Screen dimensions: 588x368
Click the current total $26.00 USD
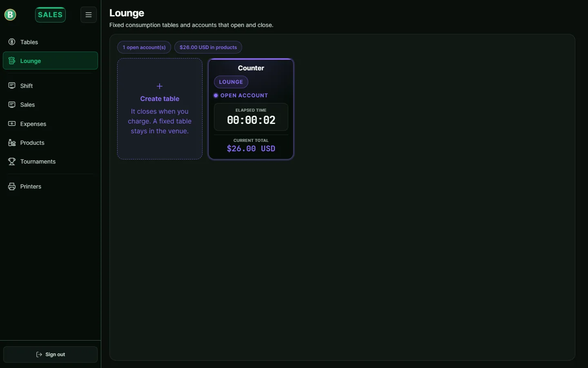[x=251, y=149]
